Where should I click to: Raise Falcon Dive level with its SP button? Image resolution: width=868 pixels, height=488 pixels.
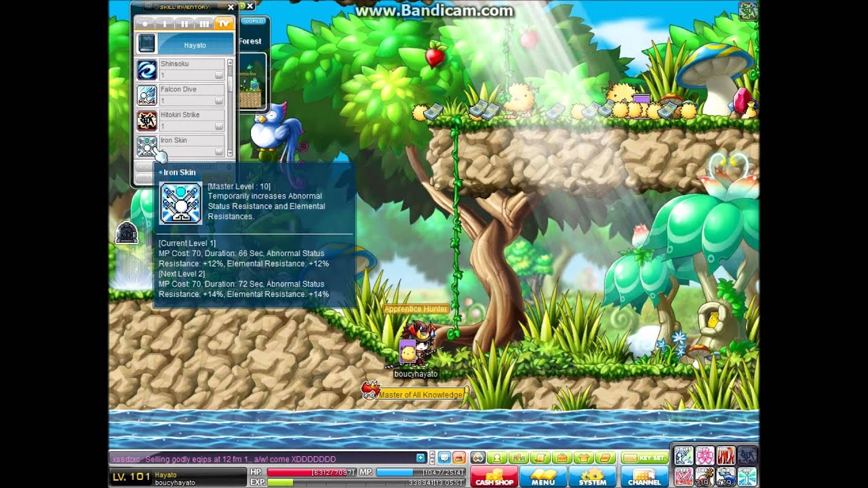(x=219, y=101)
